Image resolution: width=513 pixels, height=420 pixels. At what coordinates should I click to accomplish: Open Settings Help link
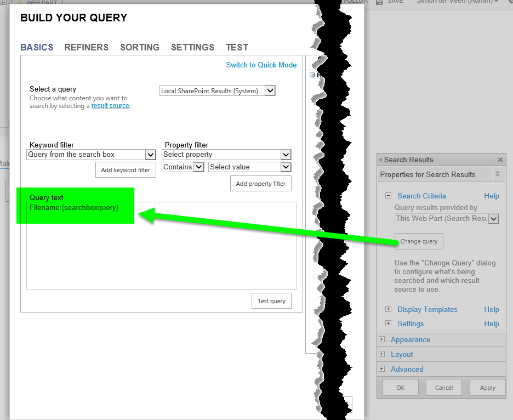pos(492,323)
